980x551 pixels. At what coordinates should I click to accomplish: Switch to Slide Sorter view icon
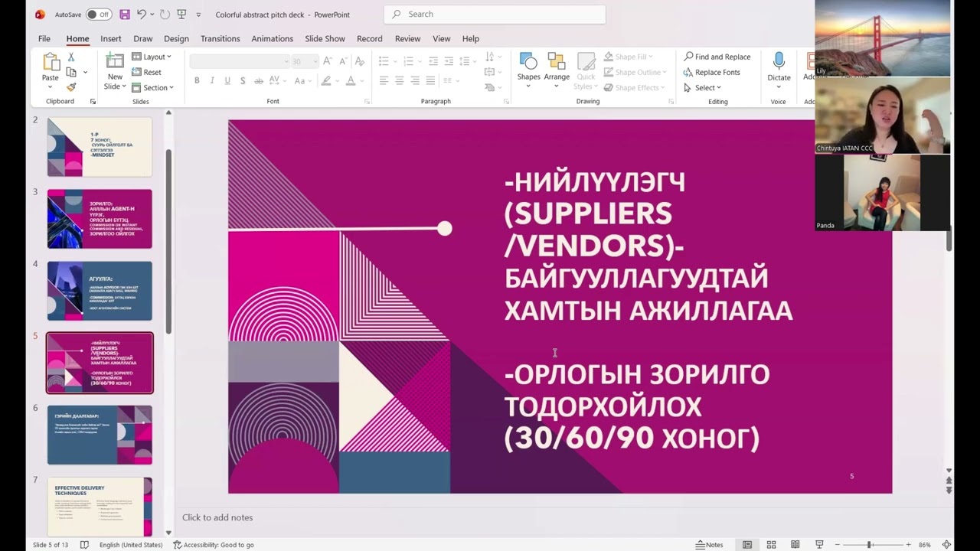click(772, 545)
